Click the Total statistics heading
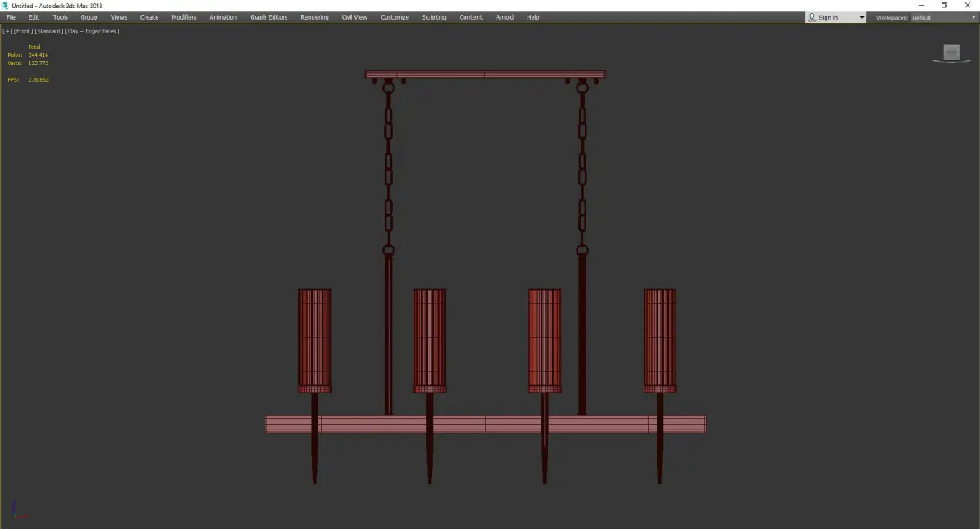Screen dimensions: 980x529 pyautogui.click(x=34, y=47)
